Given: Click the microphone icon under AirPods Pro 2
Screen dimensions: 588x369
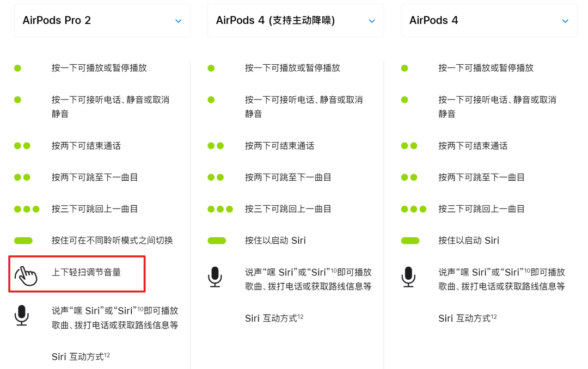Looking at the screenshot, I should point(21,316).
